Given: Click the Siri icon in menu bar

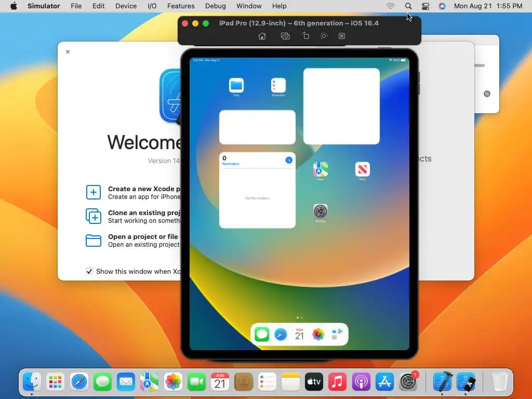Looking at the screenshot, I should (x=442, y=6).
